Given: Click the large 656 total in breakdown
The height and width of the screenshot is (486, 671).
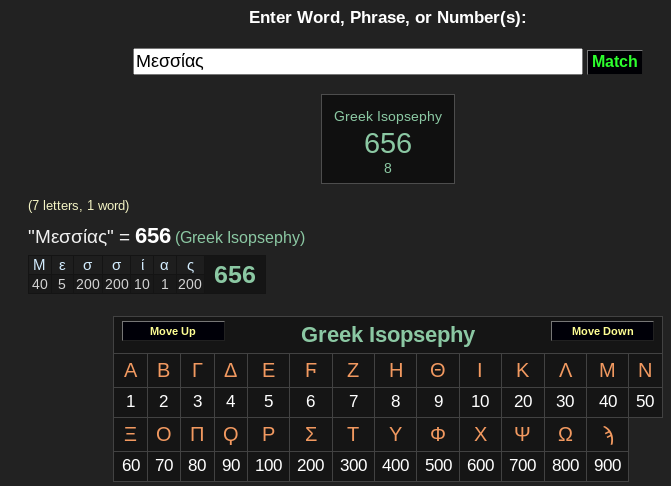Looking at the screenshot, I should [235, 274].
